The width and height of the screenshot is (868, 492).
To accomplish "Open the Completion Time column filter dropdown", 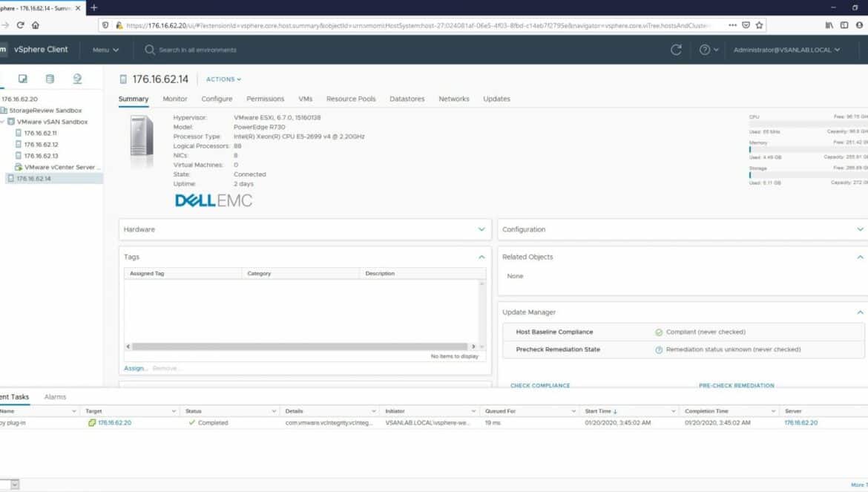I will click(773, 411).
